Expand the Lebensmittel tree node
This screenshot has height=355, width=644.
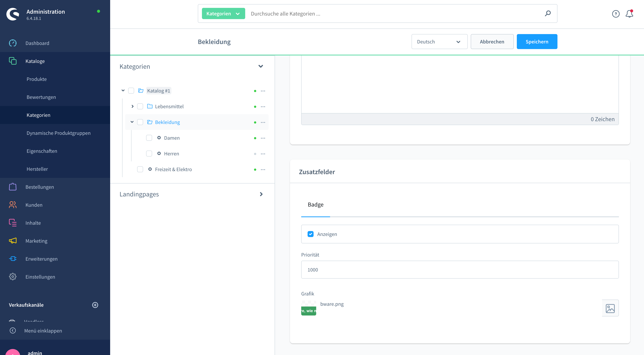tap(132, 106)
